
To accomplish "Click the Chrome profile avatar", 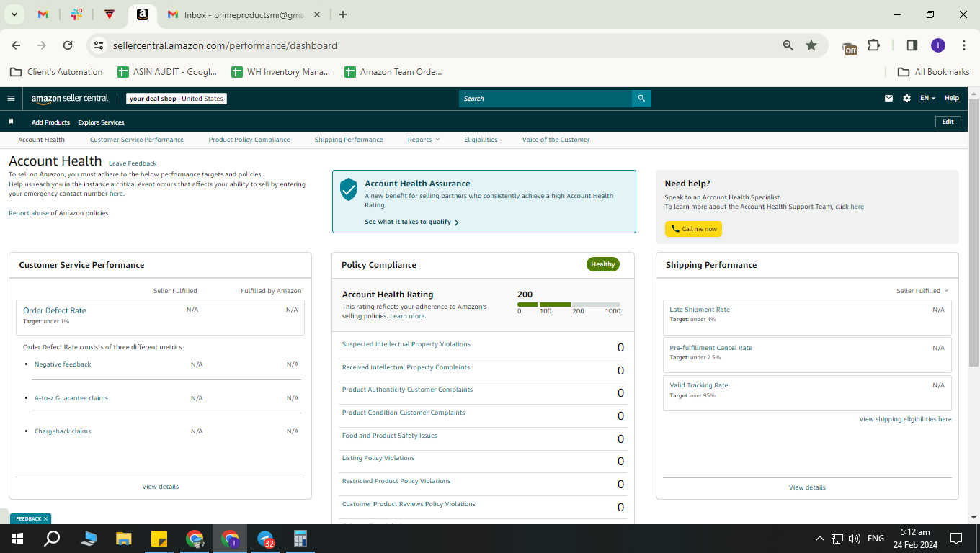I will (937, 45).
